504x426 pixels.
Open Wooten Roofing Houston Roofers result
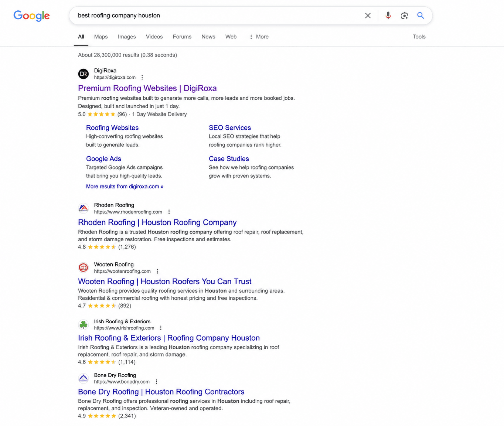tap(164, 282)
